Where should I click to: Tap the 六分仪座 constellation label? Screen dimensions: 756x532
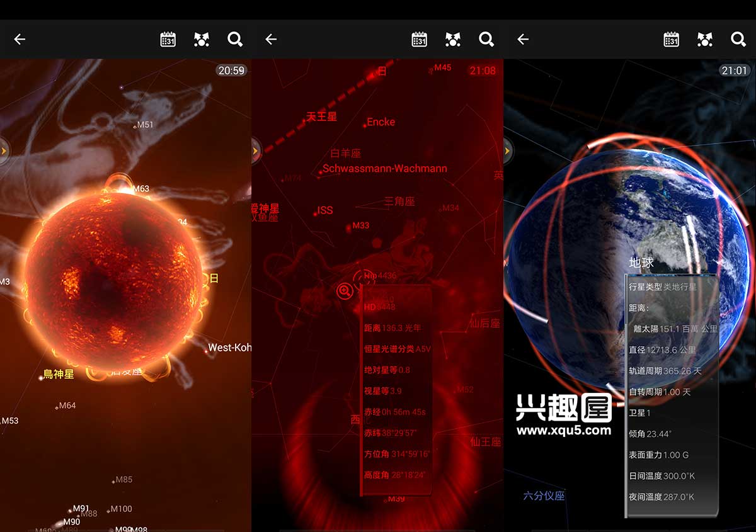tap(544, 495)
